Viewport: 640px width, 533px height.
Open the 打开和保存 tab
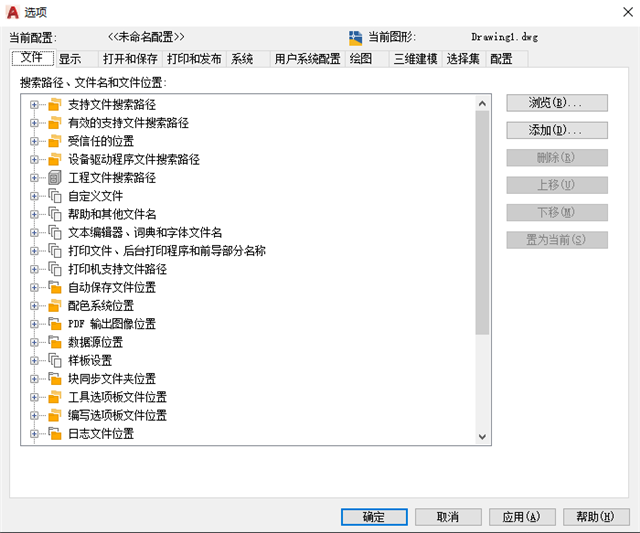click(x=129, y=59)
